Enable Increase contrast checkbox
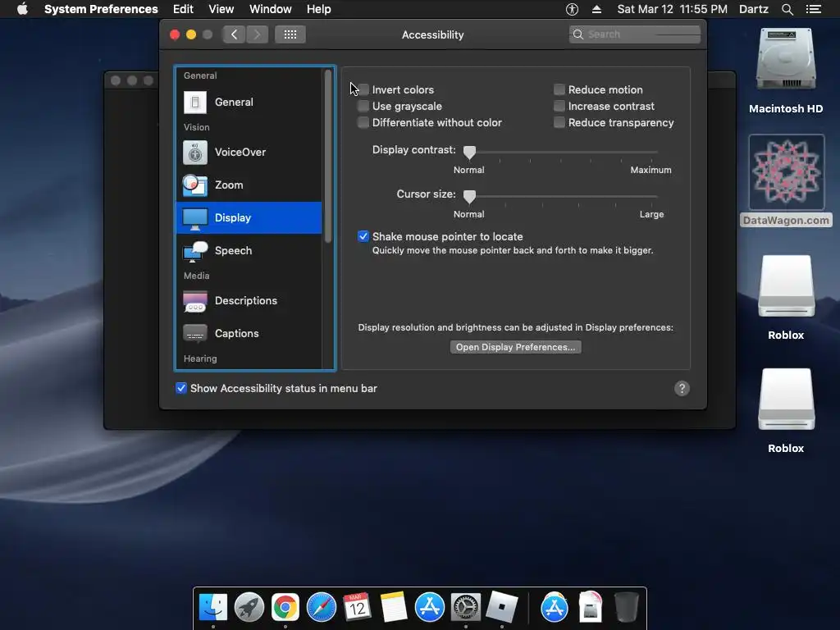The height and width of the screenshot is (630, 840). 559,106
